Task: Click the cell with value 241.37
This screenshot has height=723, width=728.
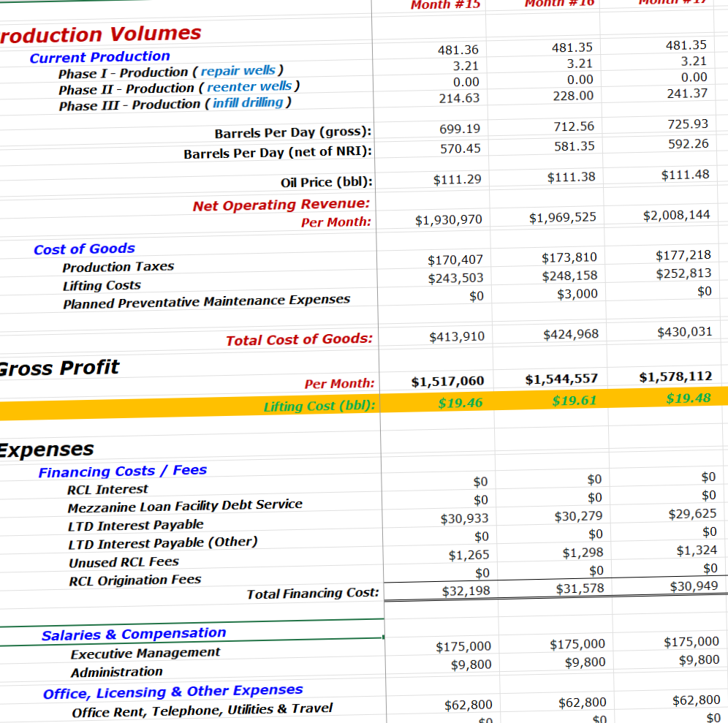Action: [x=687, y=94]
